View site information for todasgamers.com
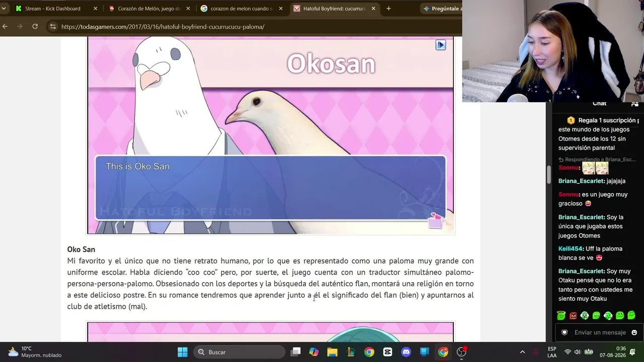644x362 pixels. (53, 27)
